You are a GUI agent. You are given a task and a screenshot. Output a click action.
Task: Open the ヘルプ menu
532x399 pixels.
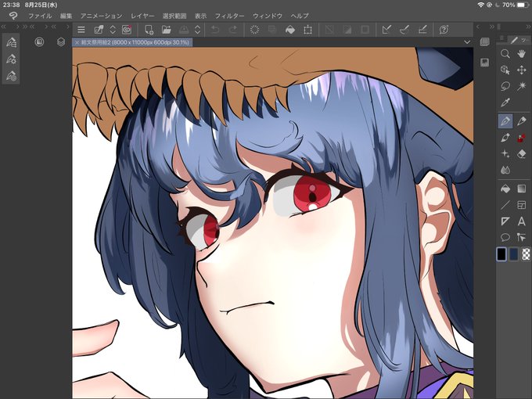tap(300, 16)
